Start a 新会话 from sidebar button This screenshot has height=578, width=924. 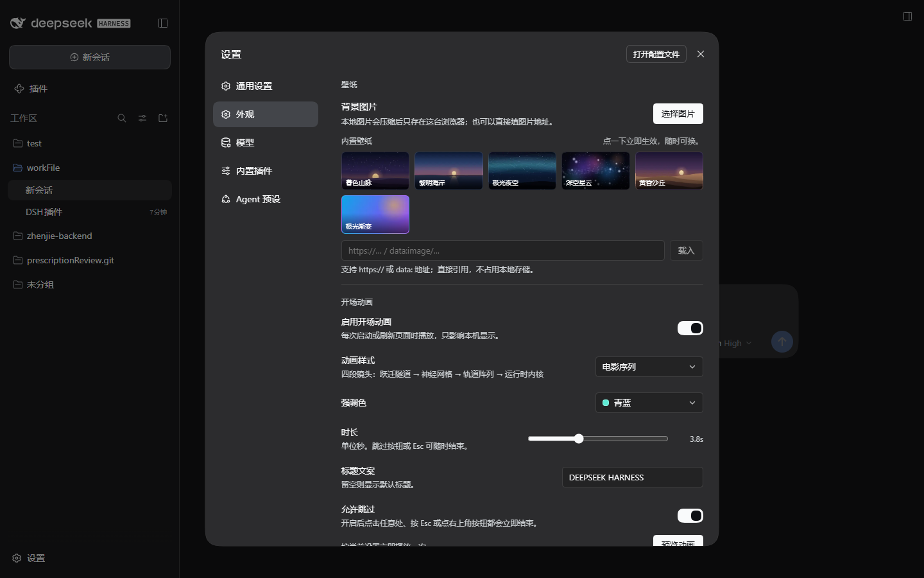point(90,57)
